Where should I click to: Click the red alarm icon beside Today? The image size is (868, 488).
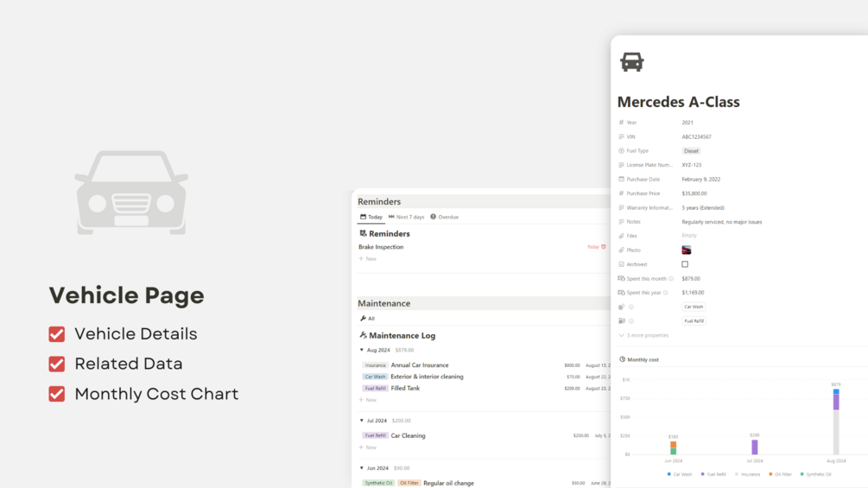[604, 247]
